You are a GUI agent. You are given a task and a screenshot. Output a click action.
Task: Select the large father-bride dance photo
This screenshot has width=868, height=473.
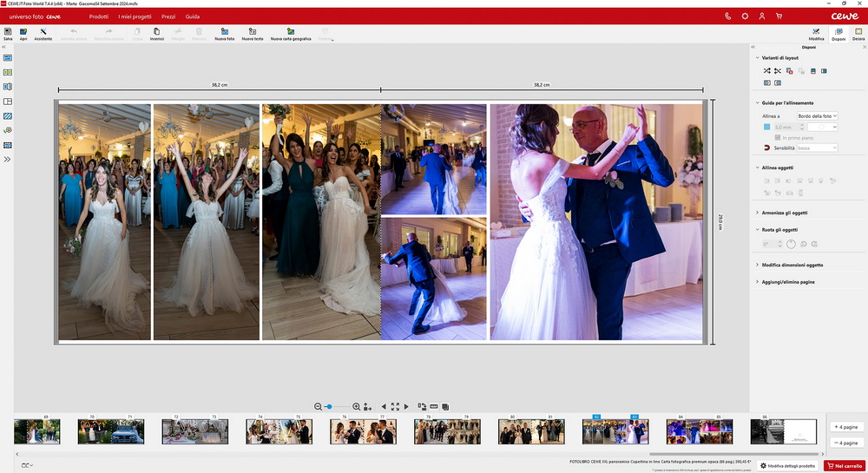(596, 222)
